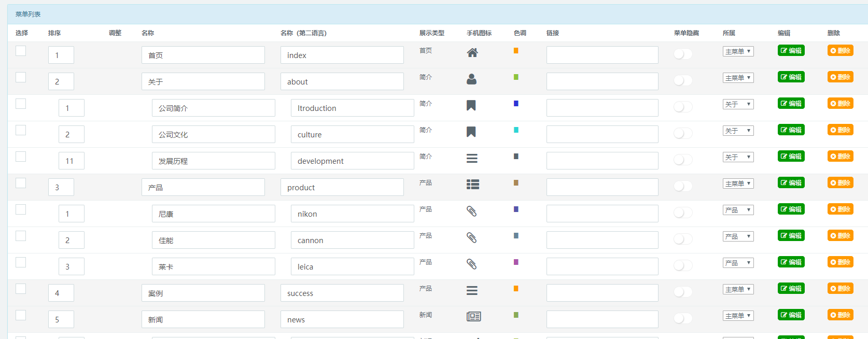
Task: Click the blue color swatch for 公司简介
Action: [516, 104]
